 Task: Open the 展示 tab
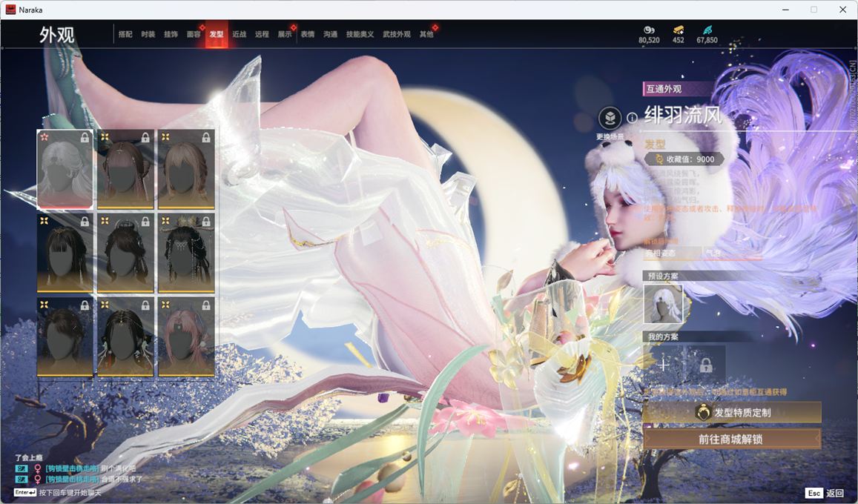[285, 34]
